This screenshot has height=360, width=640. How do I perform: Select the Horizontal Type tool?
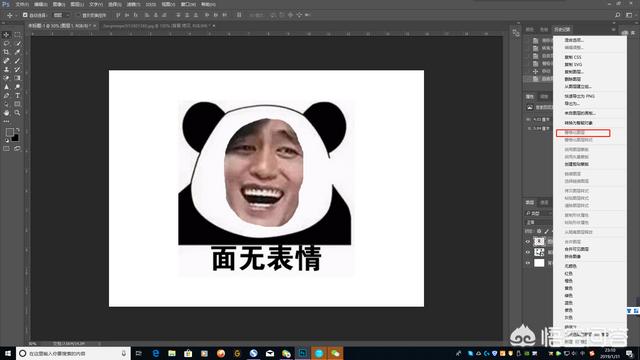coord(17,96)
